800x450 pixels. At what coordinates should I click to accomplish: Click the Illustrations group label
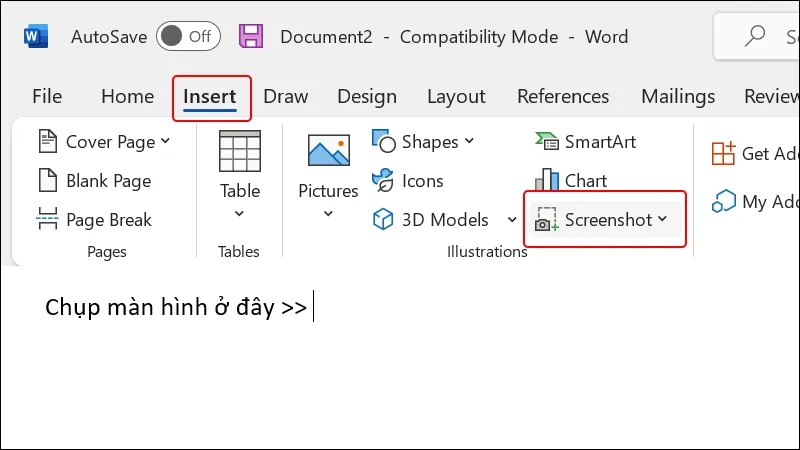tap(487, 252)
